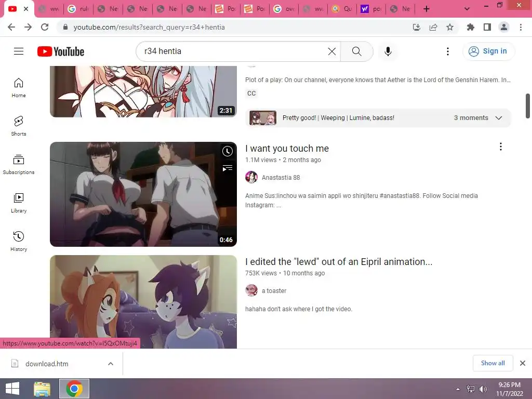Click the Chrome taskbar icon
The image size is (532, 399).
click(x=74, y=389)
